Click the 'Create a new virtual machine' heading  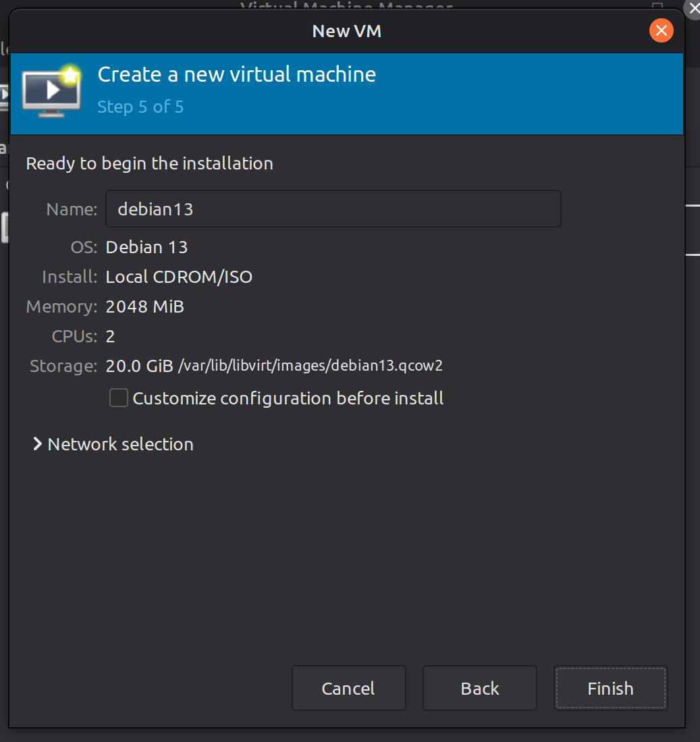[236, 74]
